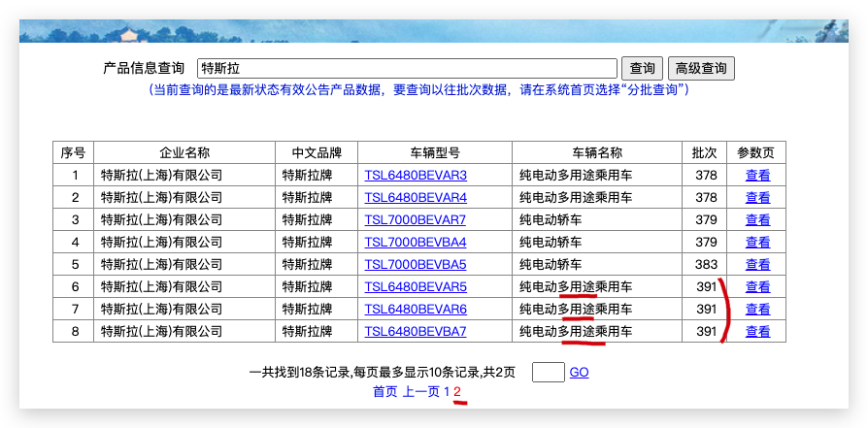The width and height of the screenshot is (868, 428).
Task: Click the 批次 column header
Action: tap(704, 152)
